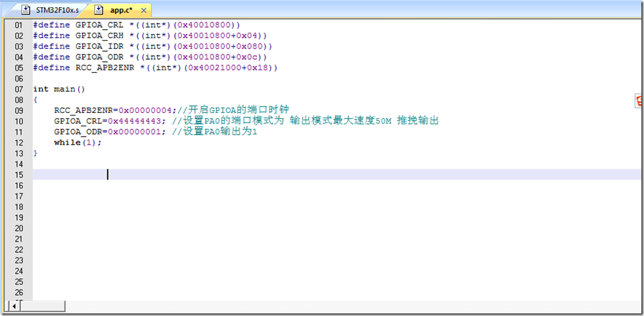Click the horizontal scrollbar left arrow

tap(14, 306)
